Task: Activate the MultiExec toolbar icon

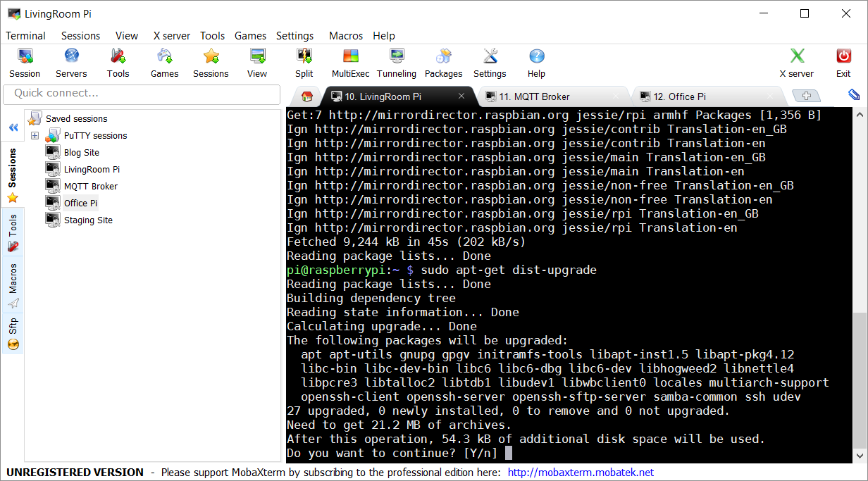Action: pos(351,63)
